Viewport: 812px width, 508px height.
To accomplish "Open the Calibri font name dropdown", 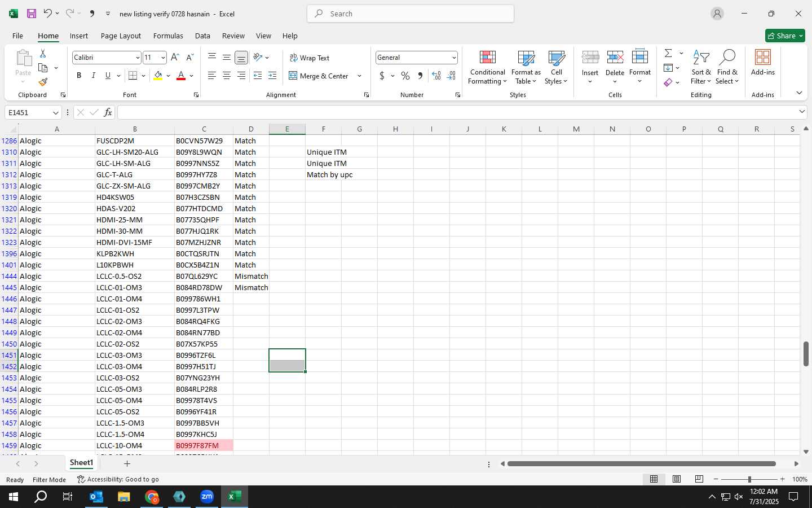I will pos(137,58).
